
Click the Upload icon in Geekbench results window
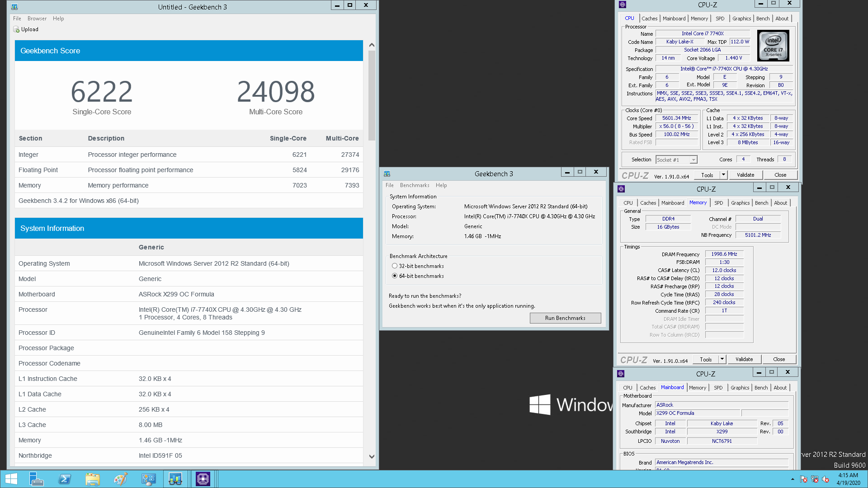[16, 29]
